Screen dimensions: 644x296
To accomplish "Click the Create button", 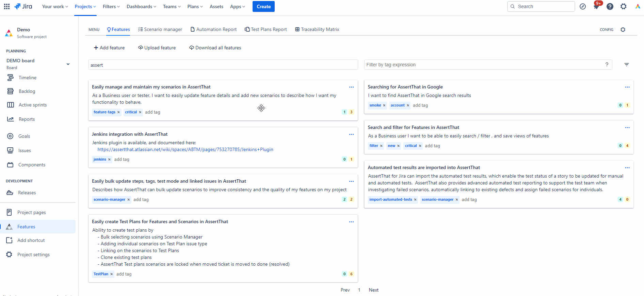I will pos(263,6).
